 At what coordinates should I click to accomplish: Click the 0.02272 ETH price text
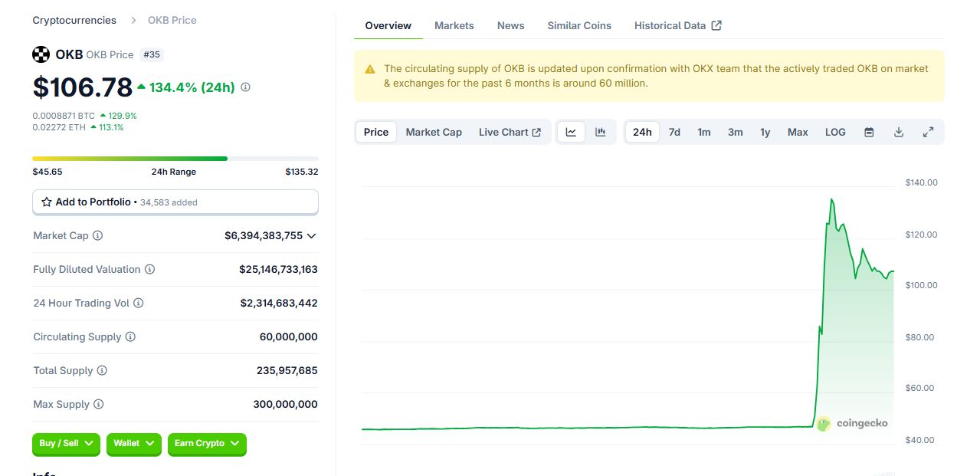coord(59,127)
